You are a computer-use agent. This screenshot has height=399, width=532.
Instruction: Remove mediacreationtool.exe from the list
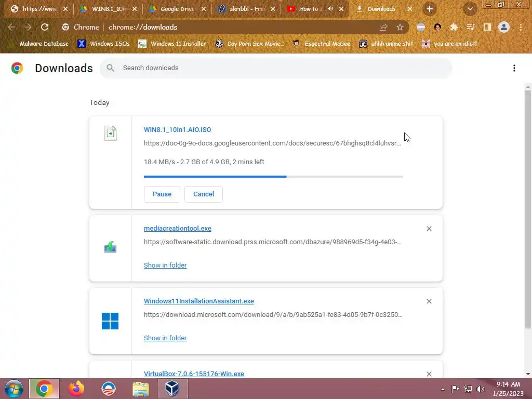click(x=429, y=229)
